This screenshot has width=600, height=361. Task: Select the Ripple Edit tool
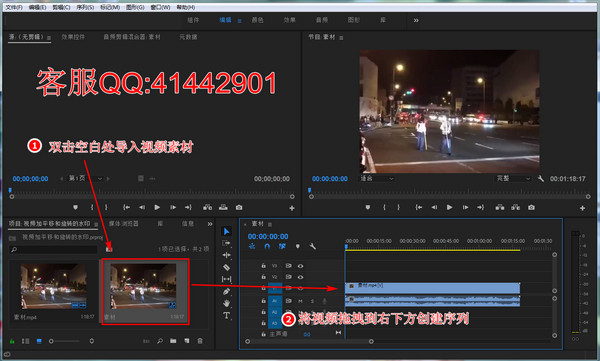(x=226, y=255)
